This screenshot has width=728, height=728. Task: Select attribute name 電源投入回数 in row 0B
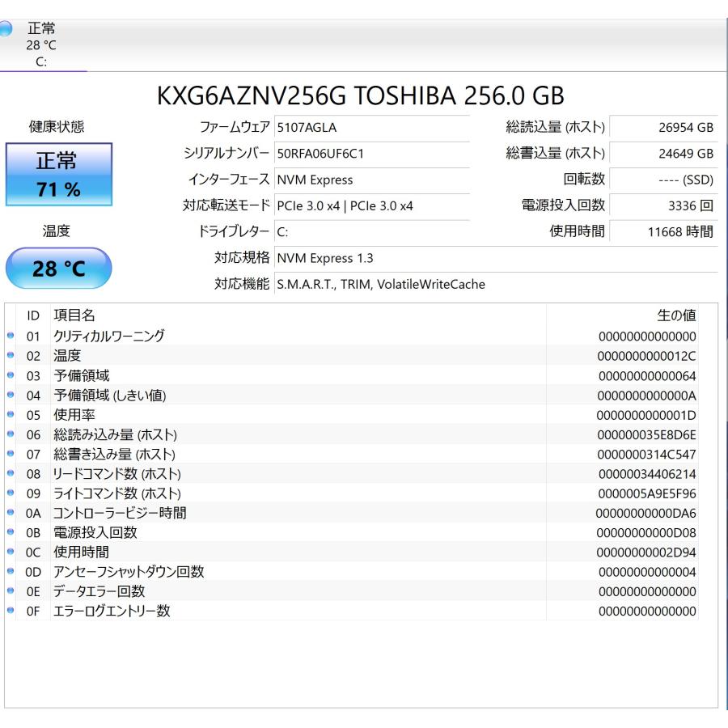pyautogui.click(x=95, y=532)
